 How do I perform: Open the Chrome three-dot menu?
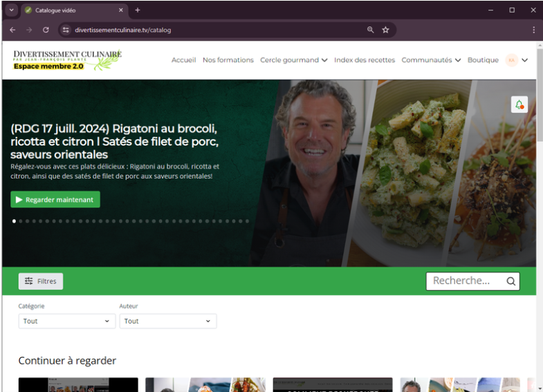tap(533, 30)
